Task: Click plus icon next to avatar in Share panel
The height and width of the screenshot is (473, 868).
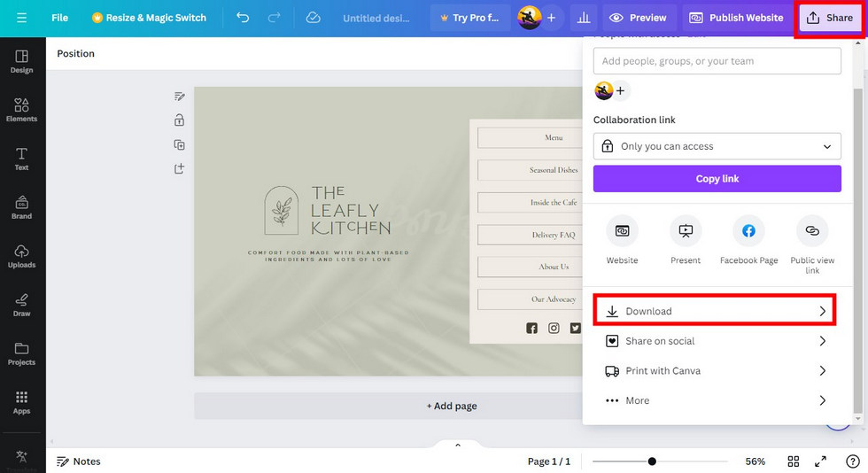Action: point(621,90)
